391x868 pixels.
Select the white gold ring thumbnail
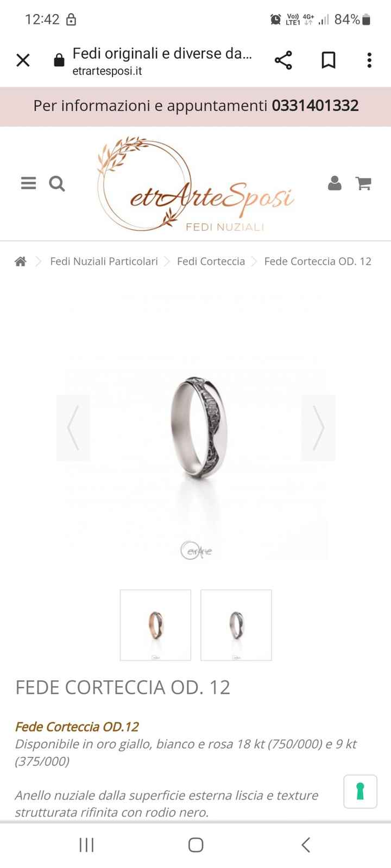click(236, 625)
